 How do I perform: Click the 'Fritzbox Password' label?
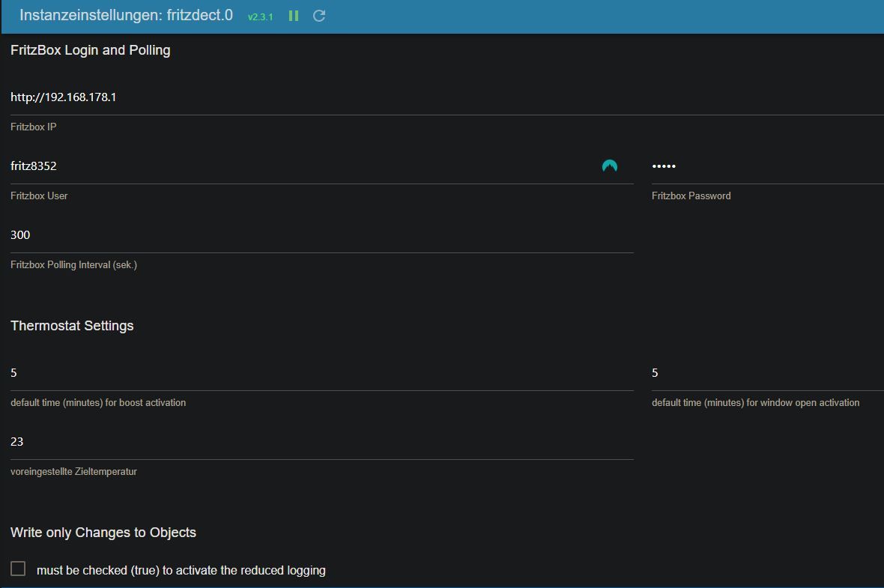click(x=691, y=196)
